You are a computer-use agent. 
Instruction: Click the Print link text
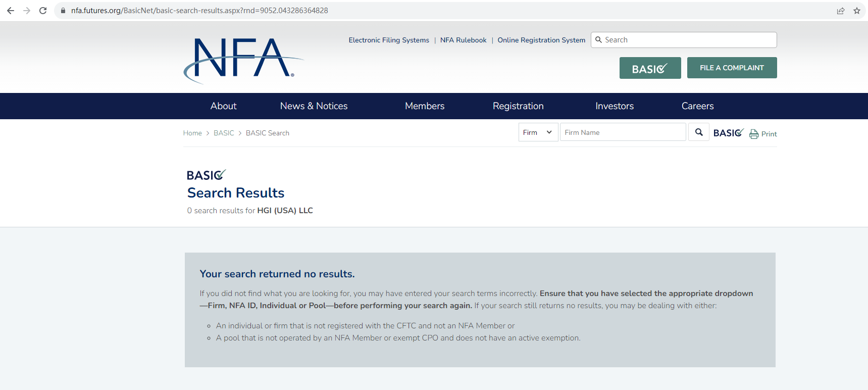(x=769, y=134)
